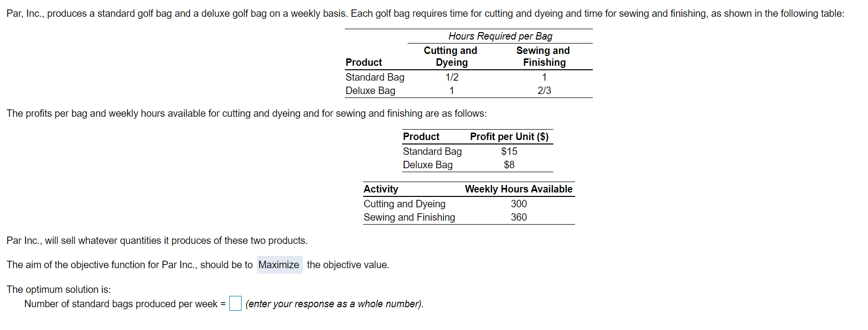
Task: Click the Profit per Unit header
Action: tap(509, 136)
